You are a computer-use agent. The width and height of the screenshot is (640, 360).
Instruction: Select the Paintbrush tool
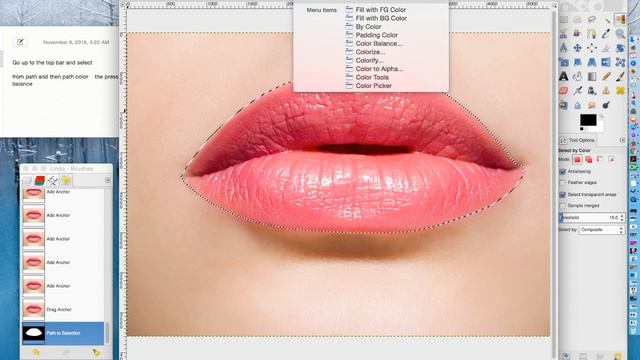pyautogui.click(x=620, y=76)
